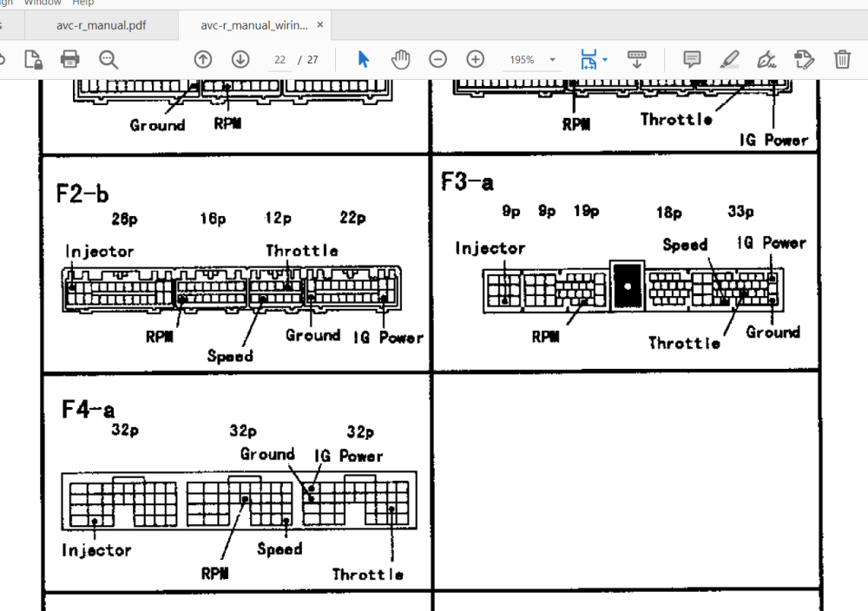
Task: Choose the selection arrow tool
Action: coord(363,59)
